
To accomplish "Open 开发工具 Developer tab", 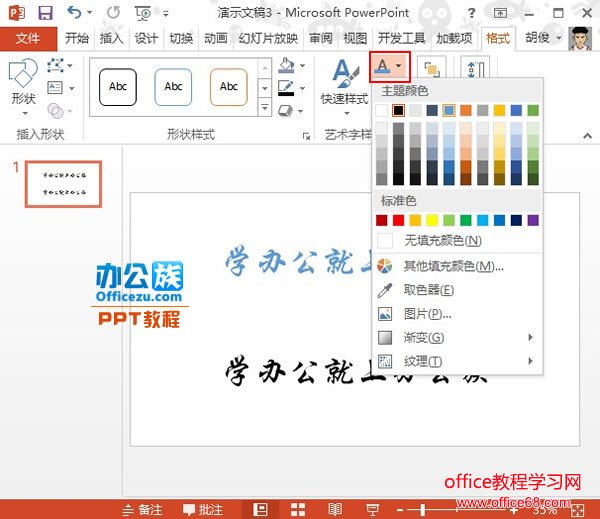I will (x=401, y=38).
